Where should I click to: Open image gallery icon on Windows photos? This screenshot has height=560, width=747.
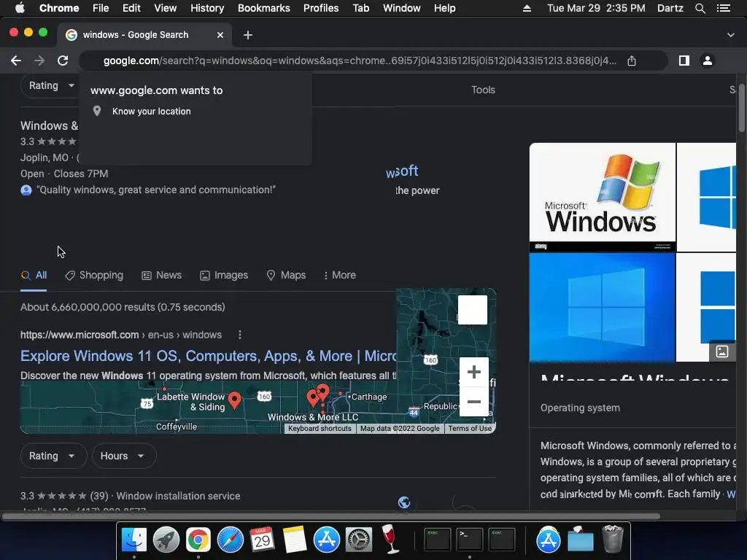tap(721, 351)
